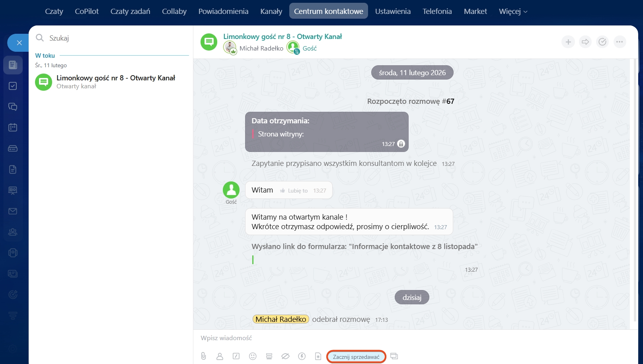Screen dimensions: 643x364
Task: Open the CoPilot tab
Action: (x=87, y=12)
